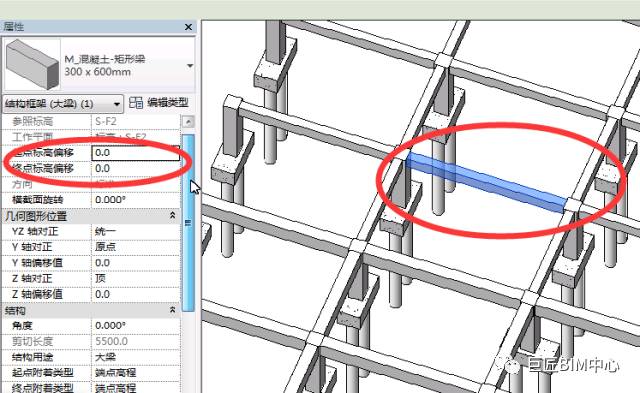Click the M_混凝土-矩形梁 300 x 600mm type name
The height and width of the screenshot is (393, 640).
(x=104, y=66)
